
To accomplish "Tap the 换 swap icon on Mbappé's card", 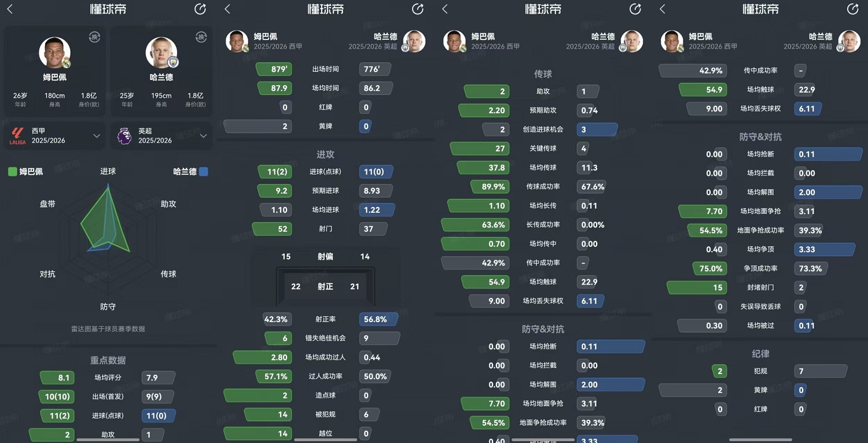I will (x=94, y=38).
